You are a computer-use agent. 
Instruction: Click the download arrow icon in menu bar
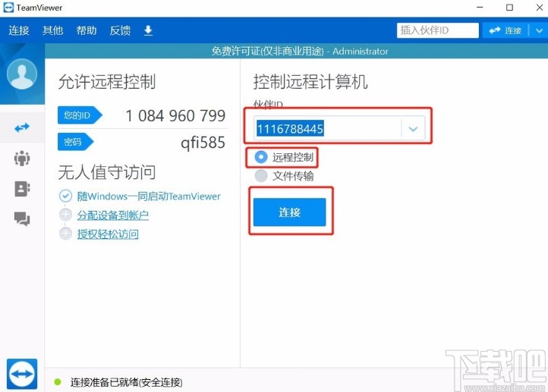coord(148,30)
